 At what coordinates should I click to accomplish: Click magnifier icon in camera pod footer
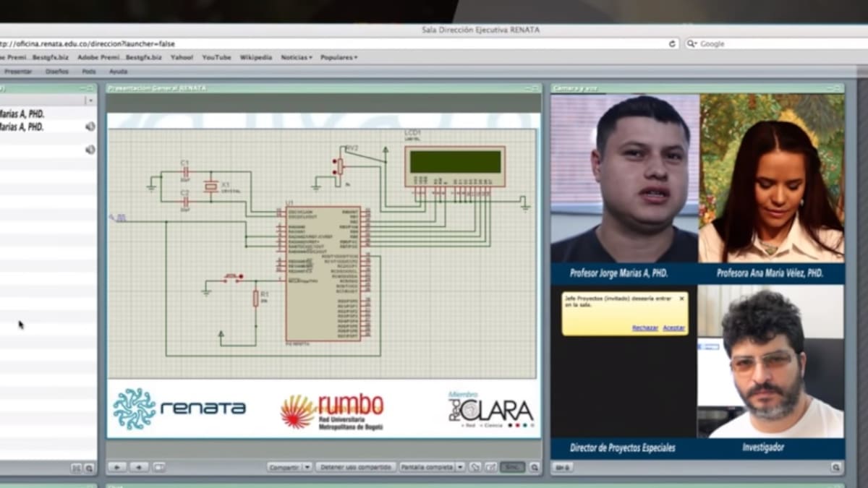[x=836, y=468]
